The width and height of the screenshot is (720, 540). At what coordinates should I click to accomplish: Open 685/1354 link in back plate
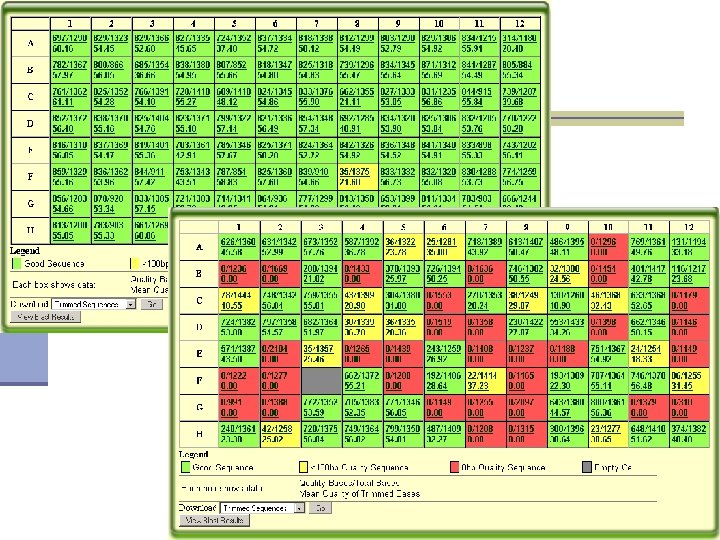point(152,65)
